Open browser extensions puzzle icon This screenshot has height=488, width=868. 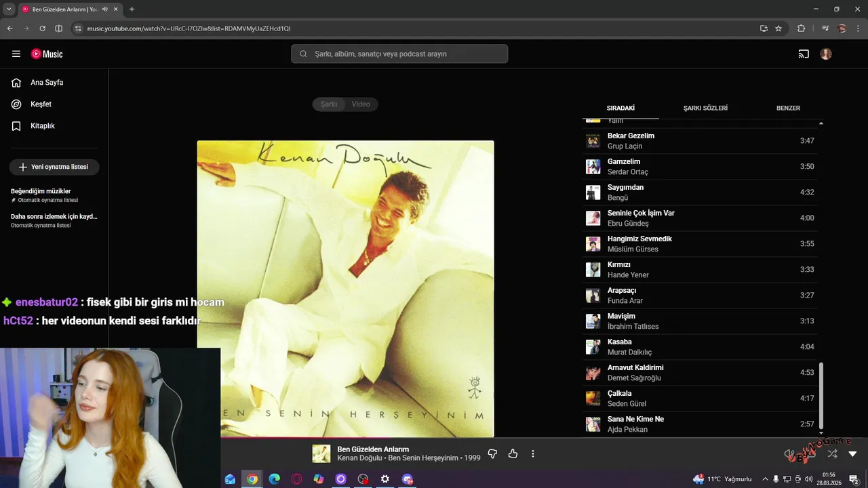pos(801,28)
